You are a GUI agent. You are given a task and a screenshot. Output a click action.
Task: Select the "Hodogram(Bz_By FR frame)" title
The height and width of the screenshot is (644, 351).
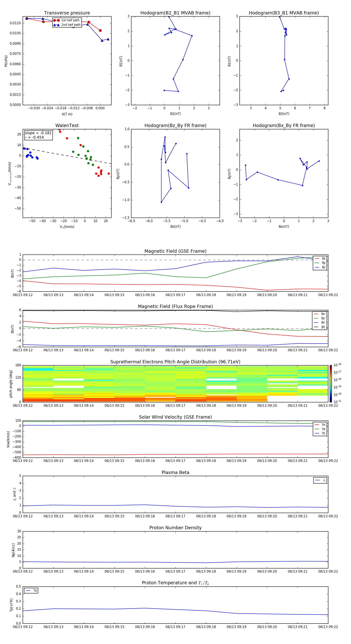pos(175,125)
